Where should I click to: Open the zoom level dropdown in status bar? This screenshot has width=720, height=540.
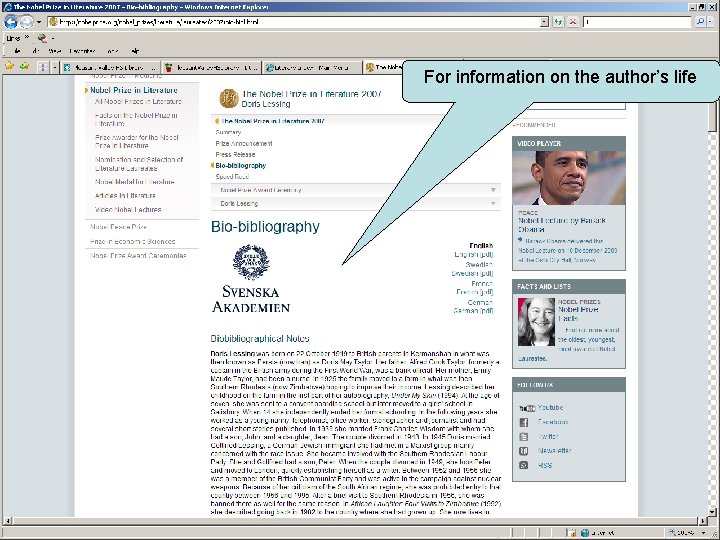703,533
